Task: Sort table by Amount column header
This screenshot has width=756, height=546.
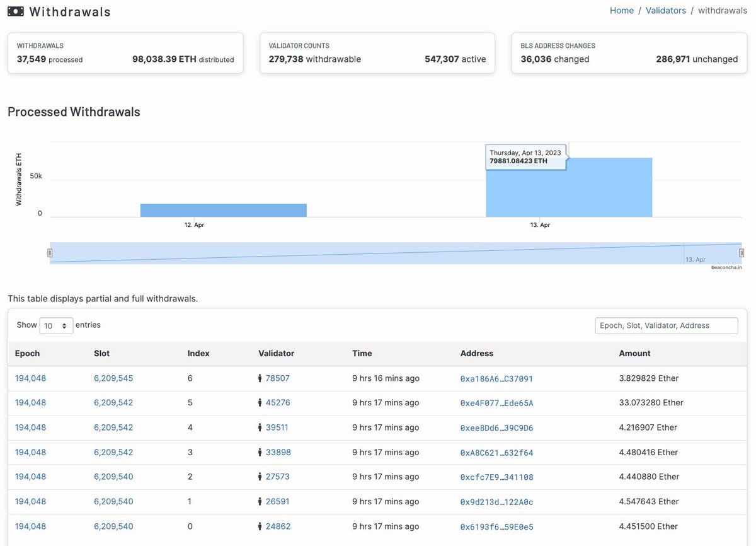Action: tap(635, 354)
